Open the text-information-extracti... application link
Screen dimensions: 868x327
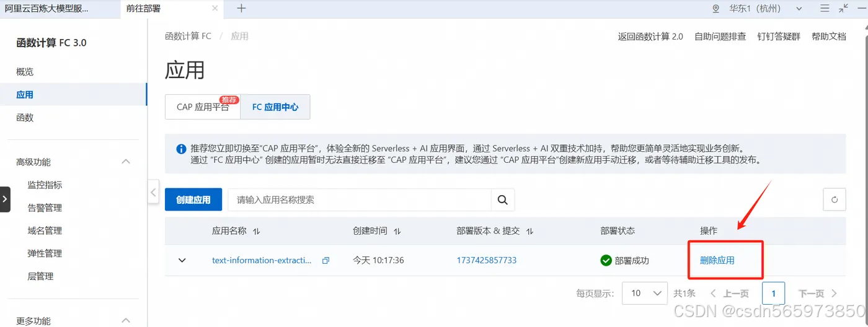pyautogui.click(x=262, y=261)
